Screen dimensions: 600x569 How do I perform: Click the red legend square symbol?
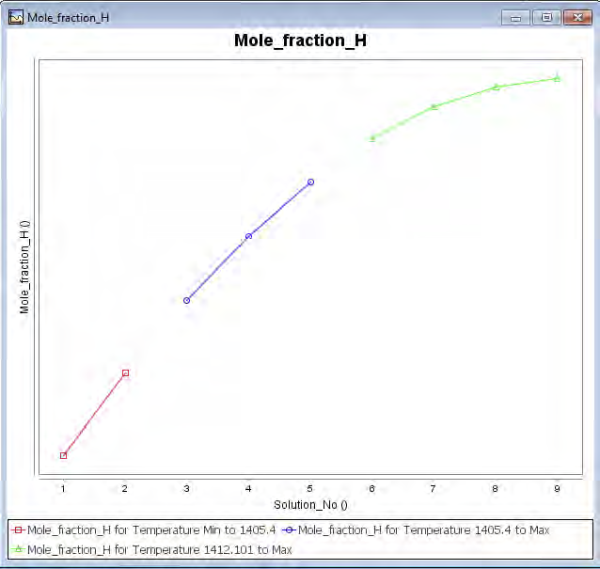[x=18, y=530]
